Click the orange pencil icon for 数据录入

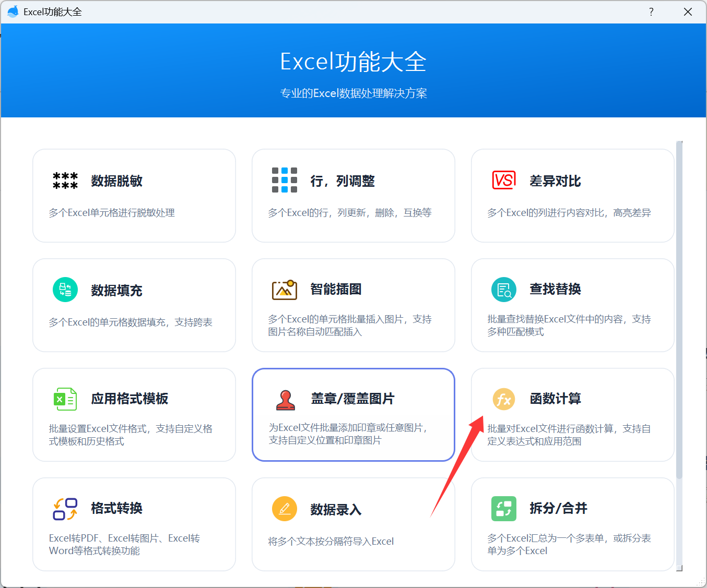pos(285,509)
